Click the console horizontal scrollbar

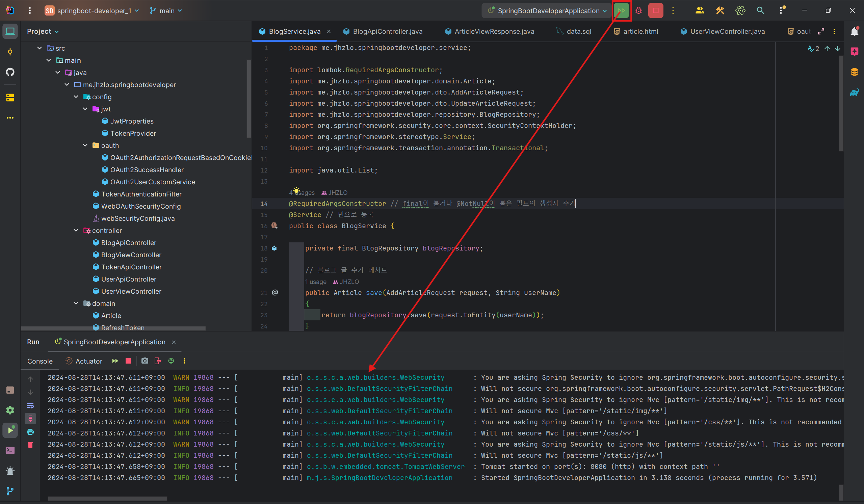pos(107,499)
